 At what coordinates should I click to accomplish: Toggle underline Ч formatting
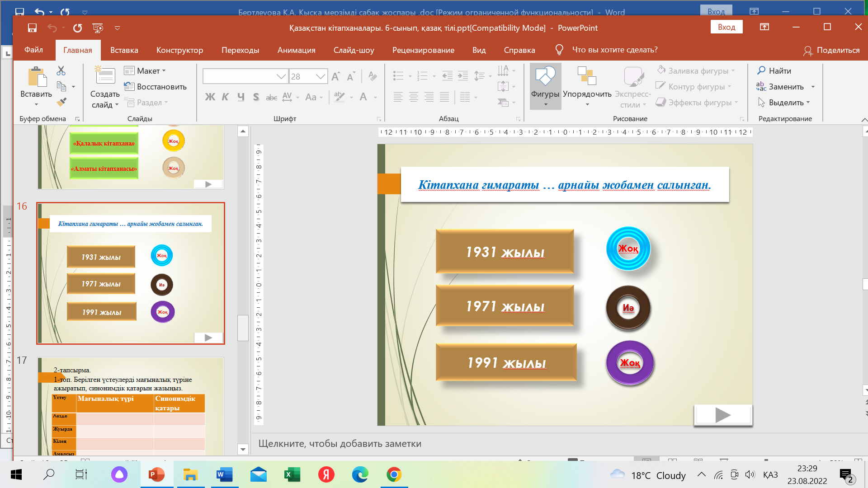pyautogui.click(x=241, y=97)
